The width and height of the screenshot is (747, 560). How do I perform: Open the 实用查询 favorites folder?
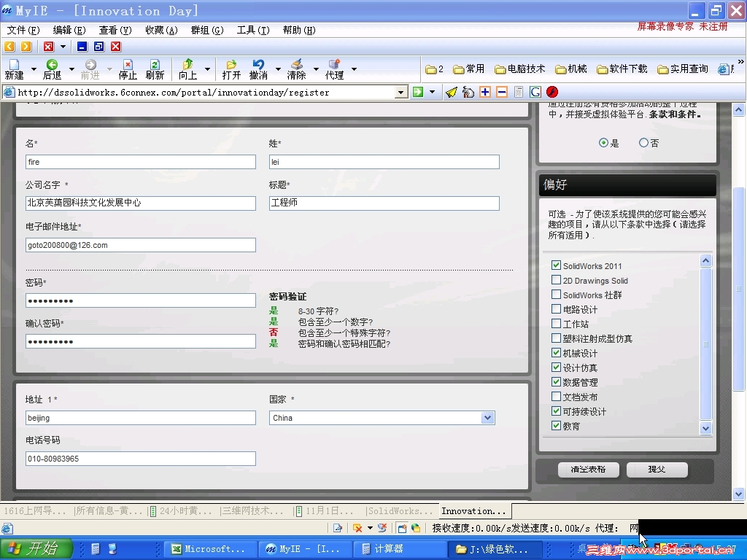click(x=683, y=69)
